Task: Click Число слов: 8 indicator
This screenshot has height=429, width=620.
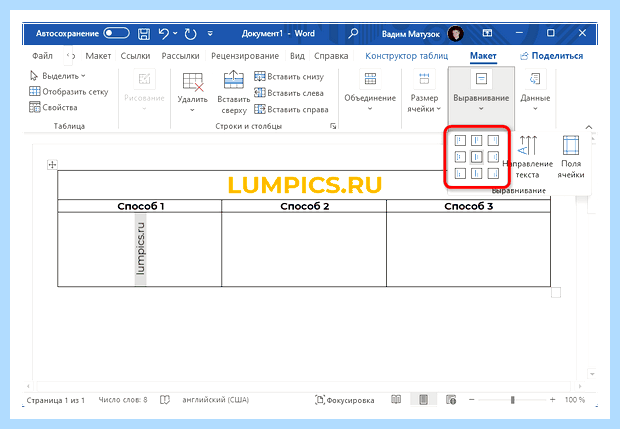Action: (123, 400)
